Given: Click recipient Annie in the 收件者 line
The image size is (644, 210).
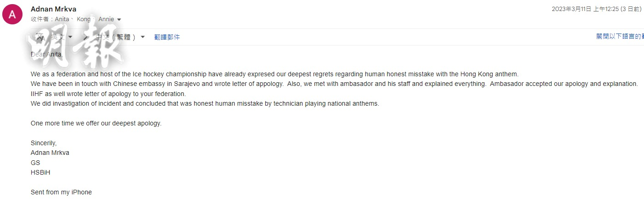Looking at the screenshot, I should click(106, 19).
